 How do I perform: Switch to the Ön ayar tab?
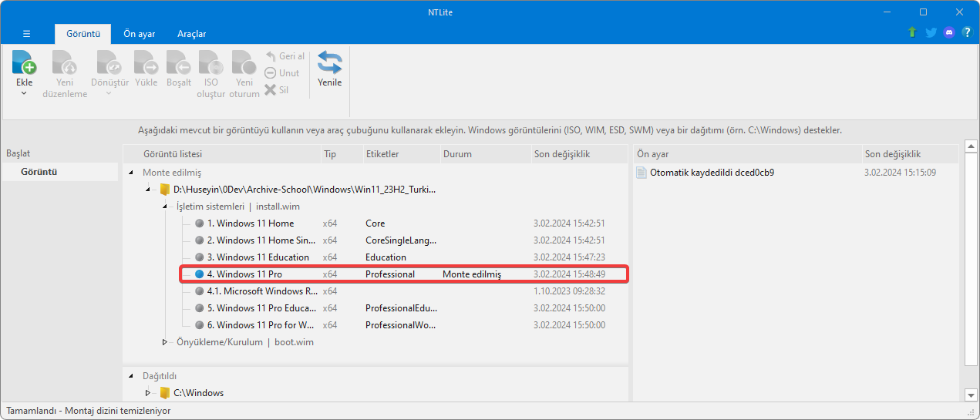140,34
